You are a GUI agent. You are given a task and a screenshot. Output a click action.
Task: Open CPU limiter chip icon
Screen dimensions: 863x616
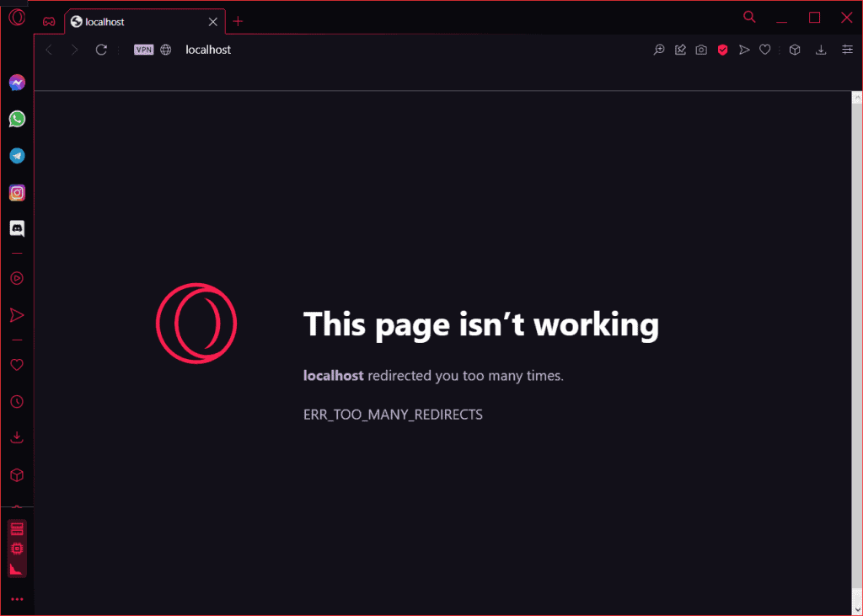(x=17, y=549)
